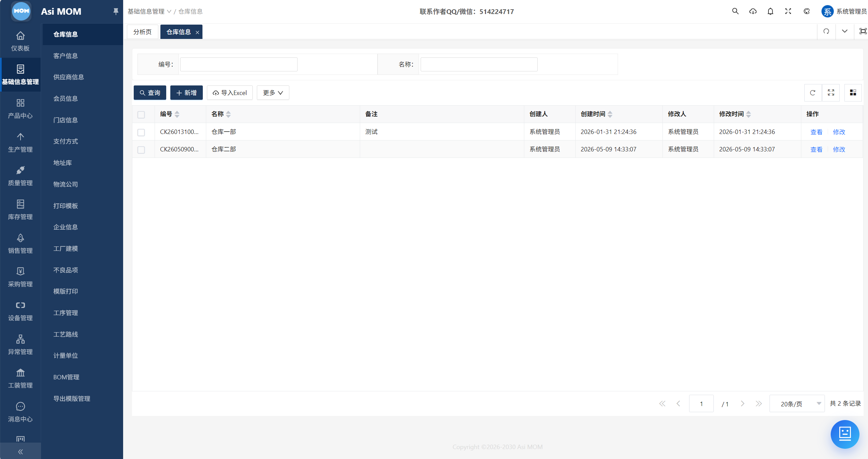Image resolution: width=868 pixels, height=459 pixels.
Task: Open 消息中心 in the sidebar
Action: [x=20, y=412]
